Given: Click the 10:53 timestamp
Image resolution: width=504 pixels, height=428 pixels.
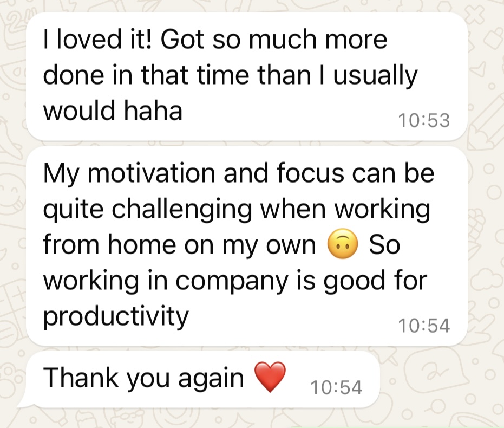Looking at the screenshot, I should (x=424, y=120).
